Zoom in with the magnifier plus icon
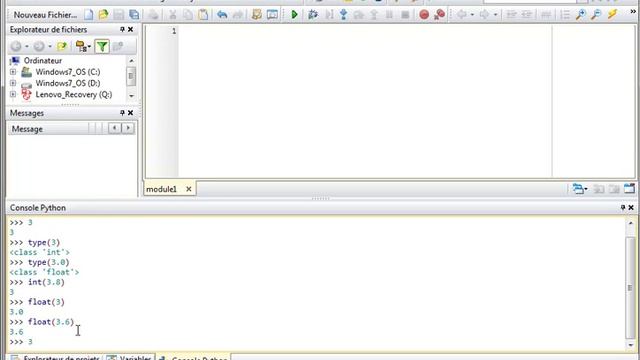Image resolution: width=640 pixels, height=360 pixels. click(580, 15)
